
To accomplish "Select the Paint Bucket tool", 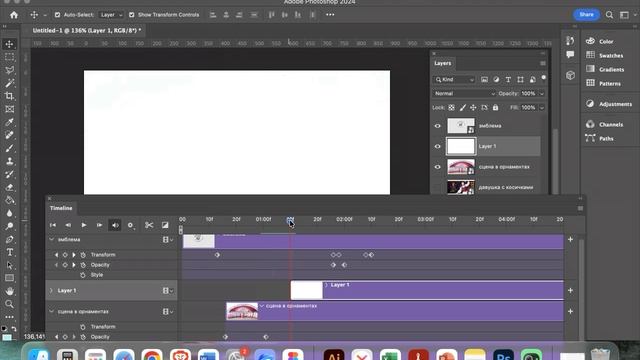I will 9,200.
